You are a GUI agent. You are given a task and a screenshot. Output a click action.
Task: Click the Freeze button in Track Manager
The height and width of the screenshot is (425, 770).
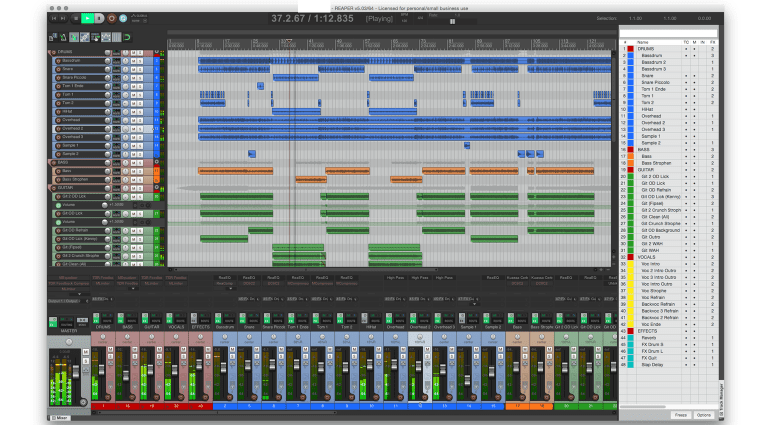point(680,414)
